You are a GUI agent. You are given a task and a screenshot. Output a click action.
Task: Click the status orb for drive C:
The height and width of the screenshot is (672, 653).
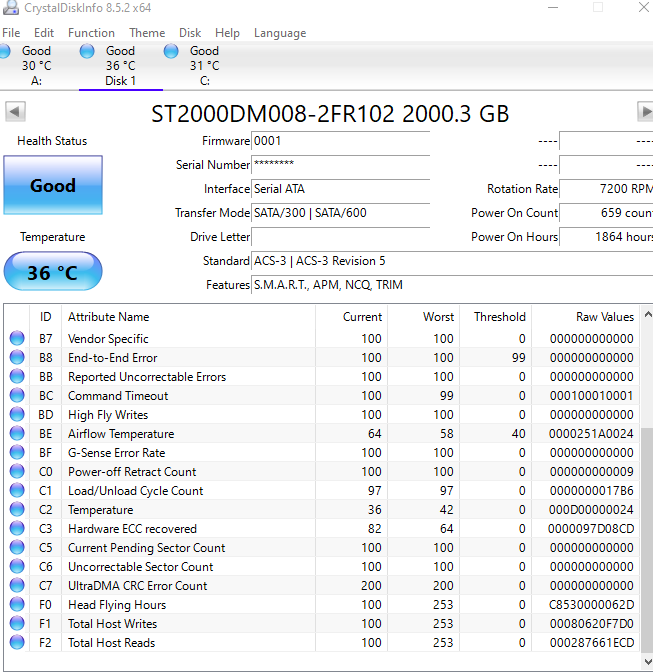point(171,51)
